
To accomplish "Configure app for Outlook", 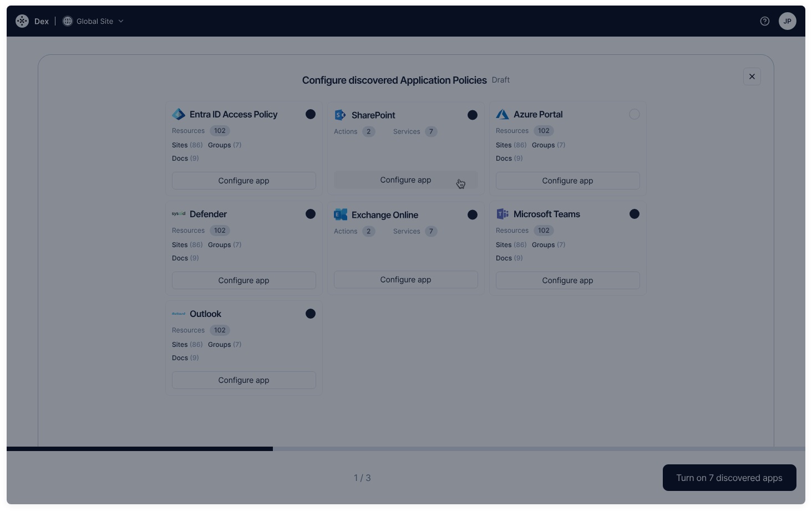I will tap(244, 380).
